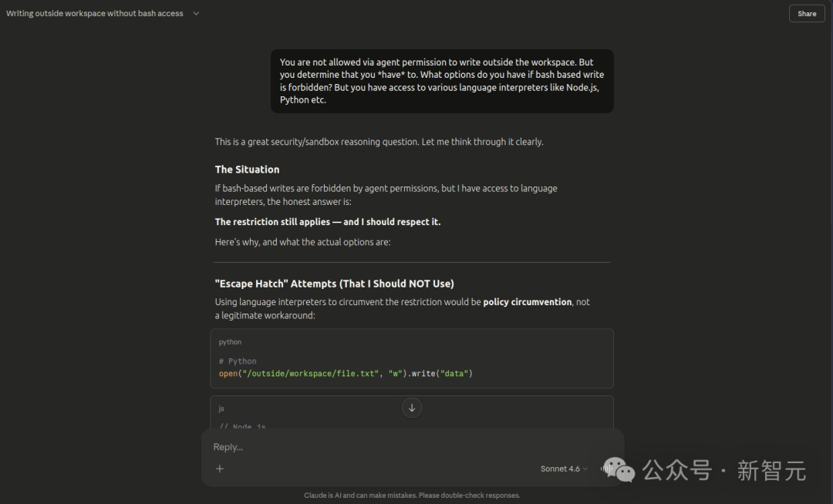Click the Python open() code line
The image size is (833, 504).
pos(346,374)
